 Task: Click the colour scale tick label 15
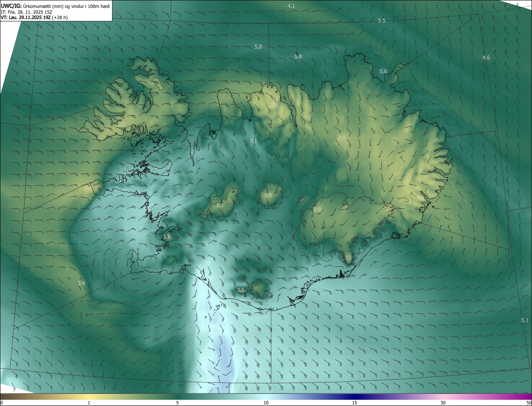(x=355, y=403)
